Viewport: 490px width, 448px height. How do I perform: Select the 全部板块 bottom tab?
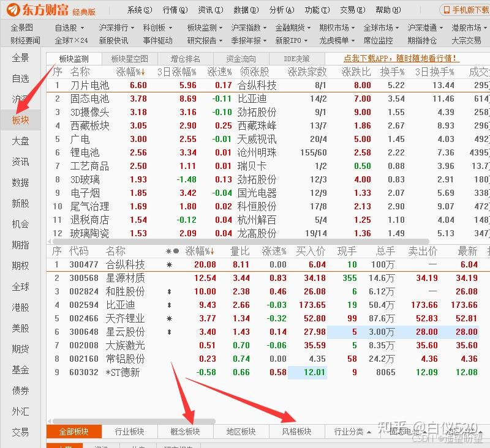pyautogui.click(x=74, y=431)
